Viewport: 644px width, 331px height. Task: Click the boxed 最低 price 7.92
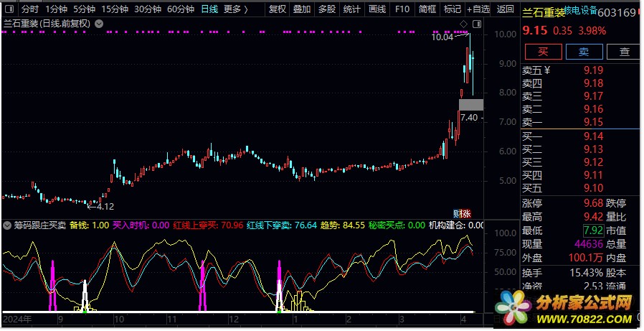(x=594, y=230)
